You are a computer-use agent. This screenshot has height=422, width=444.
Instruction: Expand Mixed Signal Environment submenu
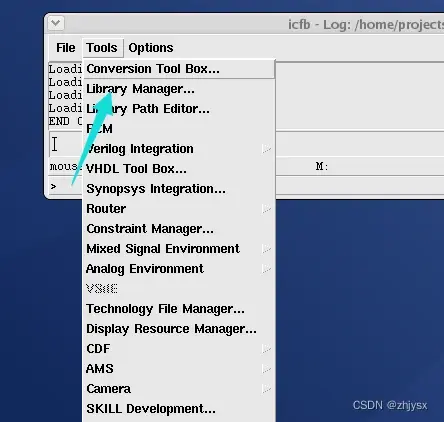(x=179, y=249)
